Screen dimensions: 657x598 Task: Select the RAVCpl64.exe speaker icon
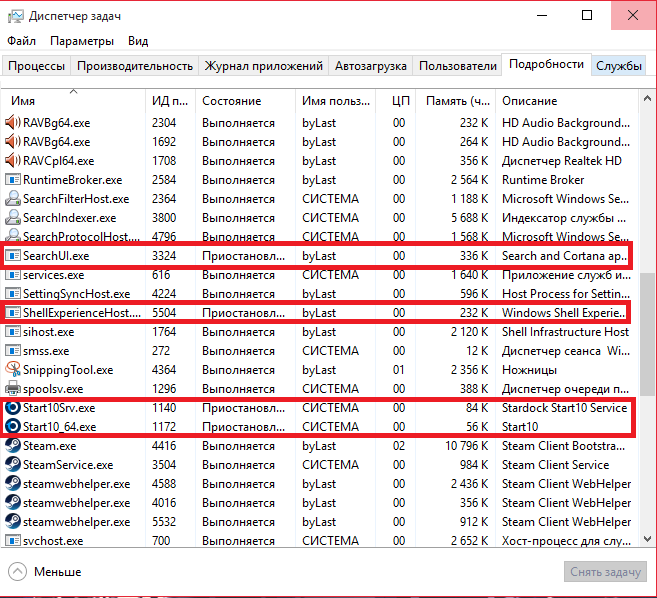tap(13, 161)
